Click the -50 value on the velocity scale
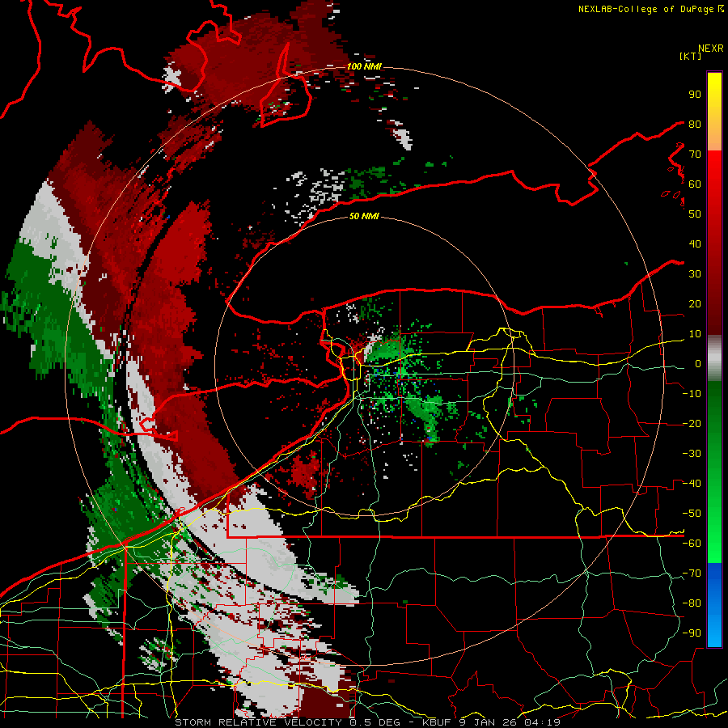The image size is (728, 728). (692, 514)
